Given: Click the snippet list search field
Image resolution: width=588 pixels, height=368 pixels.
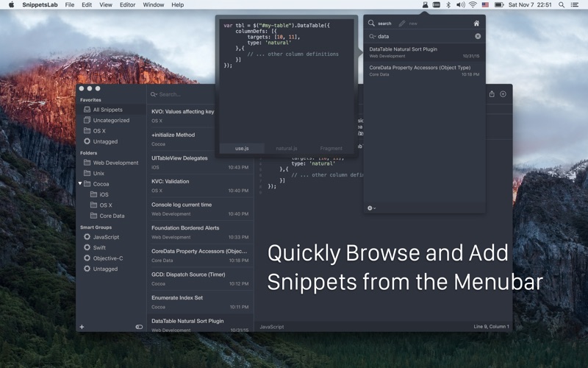Looking at the screenshot, I should [x=184, y=94].
